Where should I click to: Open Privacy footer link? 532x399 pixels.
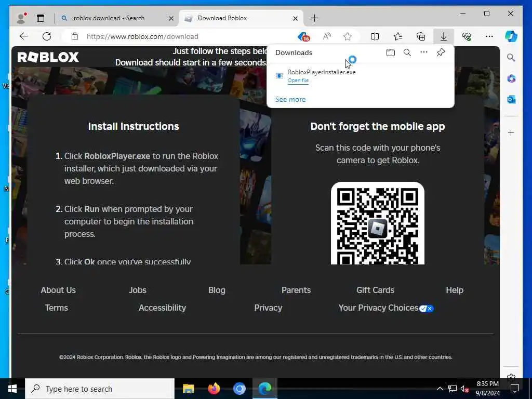pyautogui.click(x=268, y=308)
